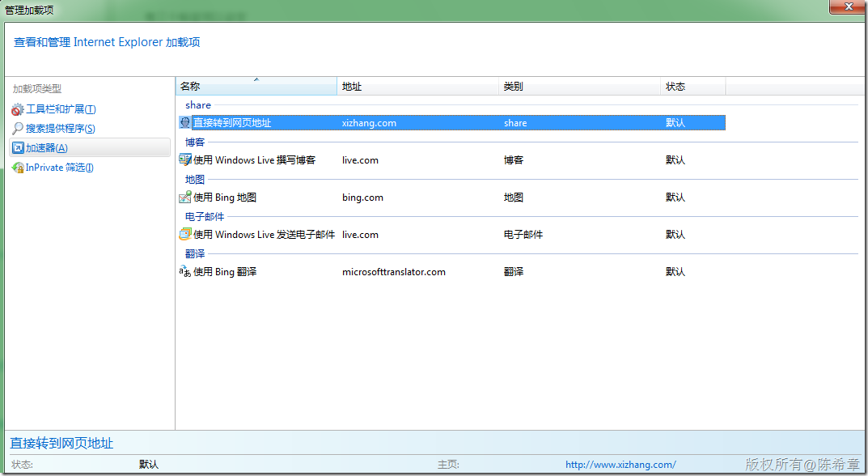The width and height of the screenshot is (868, 476).
Task: Click the xizhang.com address cell
Action: click(369, 123)
